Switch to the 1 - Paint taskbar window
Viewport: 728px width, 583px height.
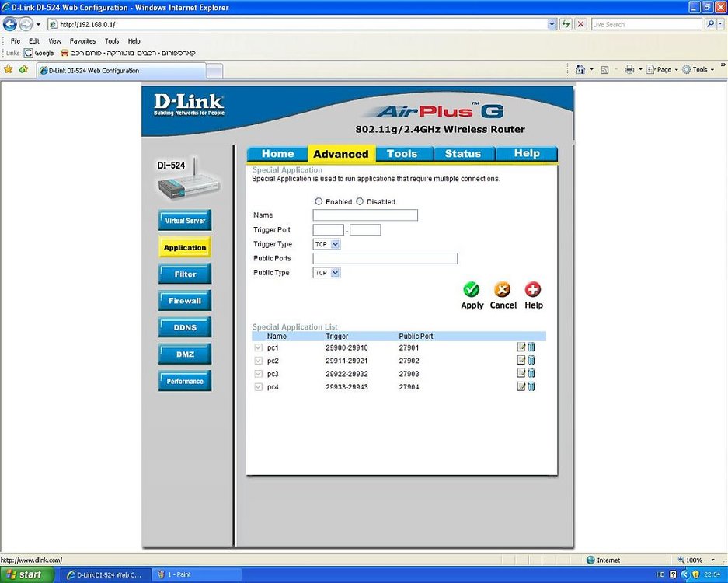coord(197,574)
